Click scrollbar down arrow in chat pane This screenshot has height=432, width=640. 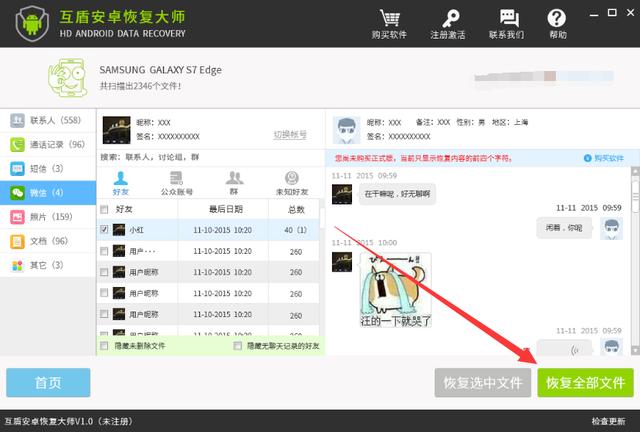pos(636,350)
